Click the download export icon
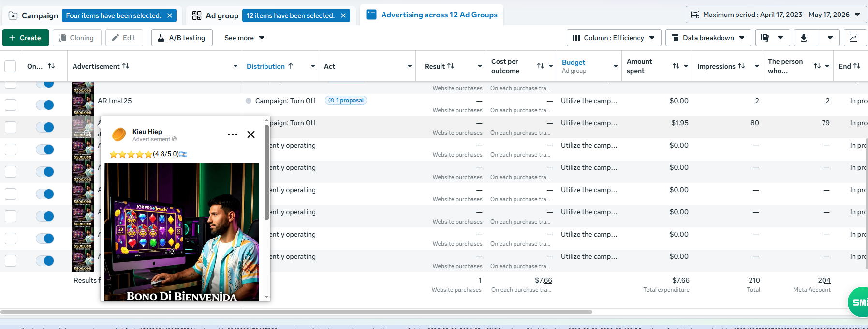The height and width of the screenshot is (329, 868). tap(804, 38)
